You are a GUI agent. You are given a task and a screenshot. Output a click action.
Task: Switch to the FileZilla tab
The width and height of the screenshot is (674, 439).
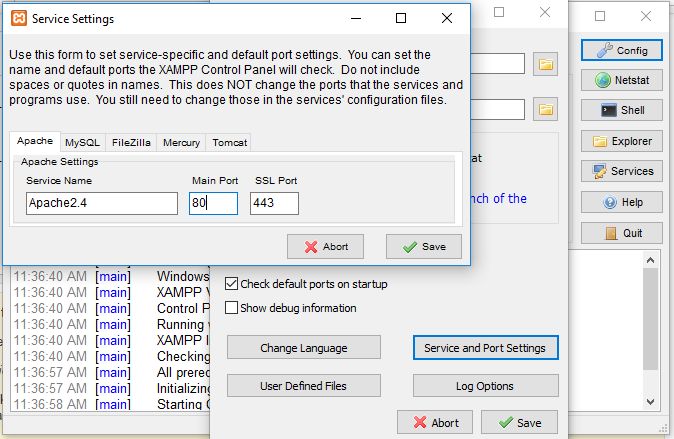(131, 142)
